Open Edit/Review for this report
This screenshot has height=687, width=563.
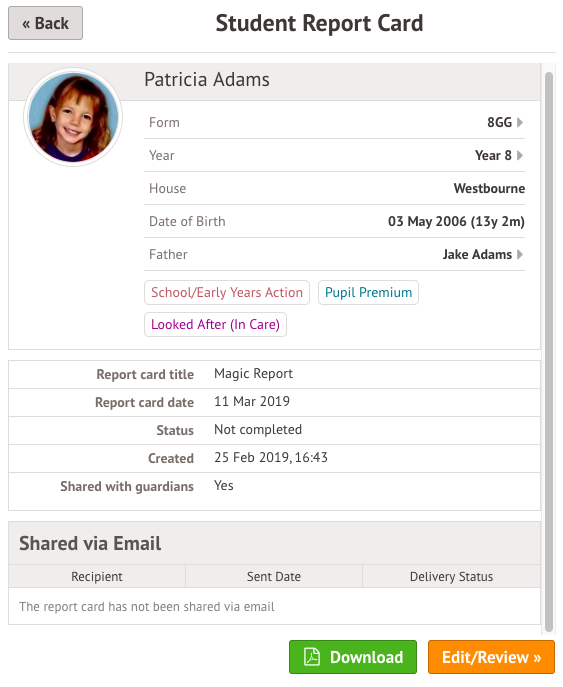pyautogui.click(x=491, y=657)
